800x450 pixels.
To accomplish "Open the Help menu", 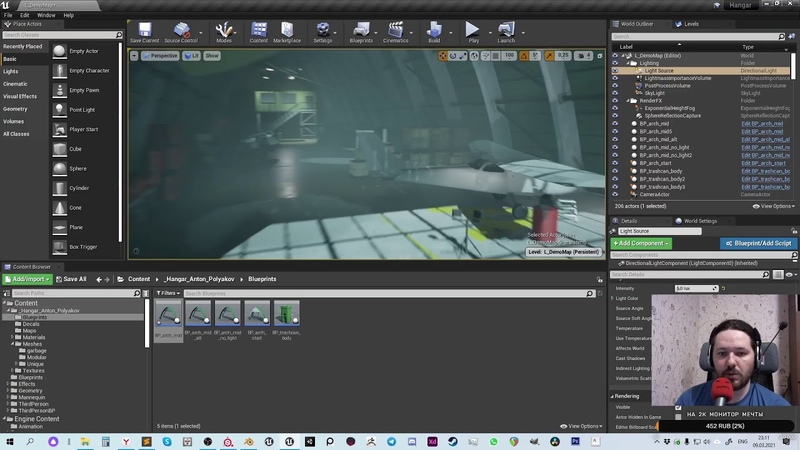I will click(68, 15).
